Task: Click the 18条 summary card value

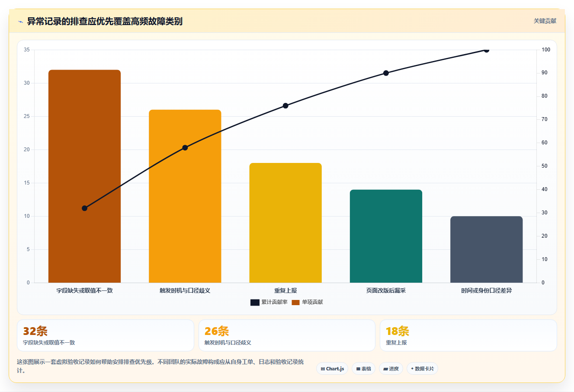Action: tap(398, 331)
